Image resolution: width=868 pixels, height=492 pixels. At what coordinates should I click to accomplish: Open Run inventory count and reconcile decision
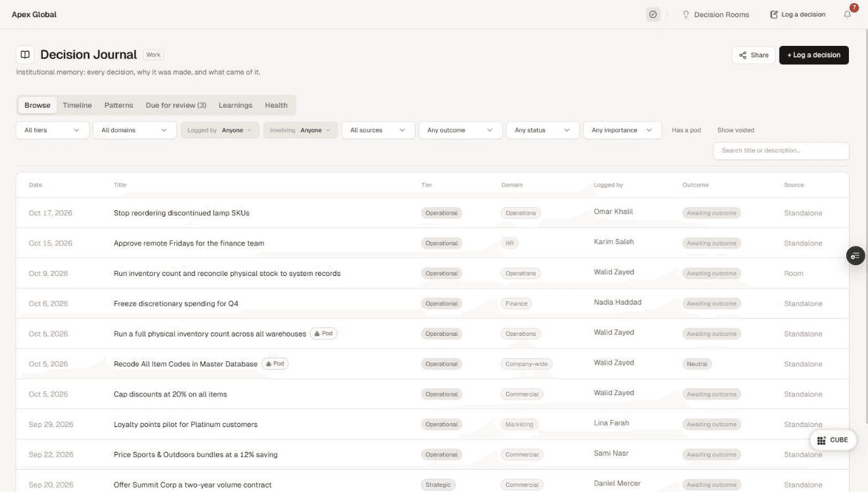tap(227, 273)
